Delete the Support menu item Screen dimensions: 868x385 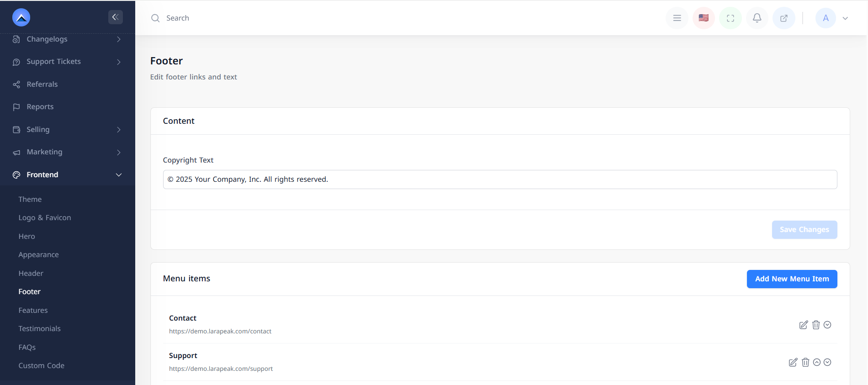(805, 362)
